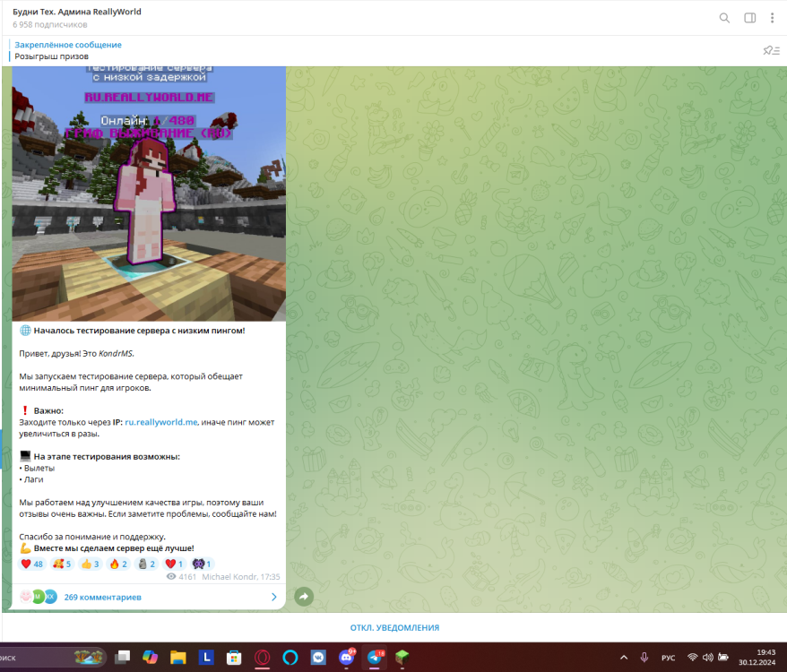Open the three-dot channel menu
The height and width of the screenshot is (672, 787).
click(x=772, y=18)
